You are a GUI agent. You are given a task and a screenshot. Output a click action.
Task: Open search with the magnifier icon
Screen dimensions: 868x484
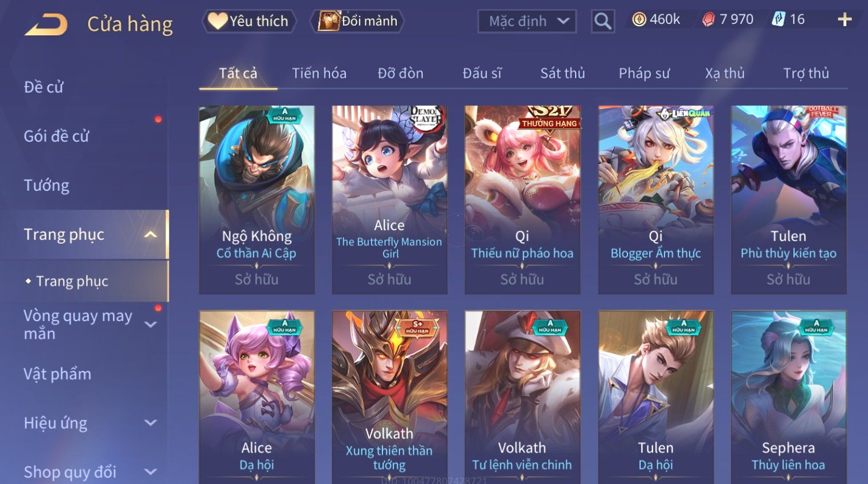tap(602, 22)
